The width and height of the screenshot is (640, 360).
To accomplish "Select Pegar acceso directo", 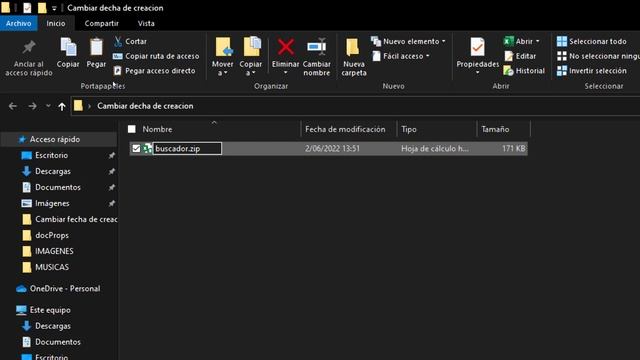I will (154, 71).
